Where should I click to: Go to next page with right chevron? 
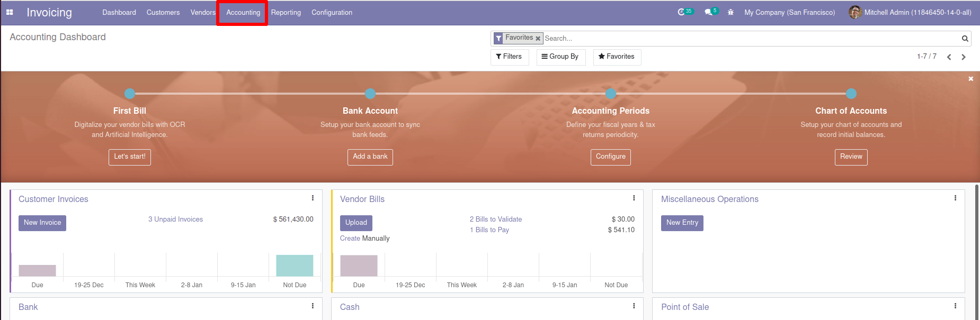[x=964, y=57]
